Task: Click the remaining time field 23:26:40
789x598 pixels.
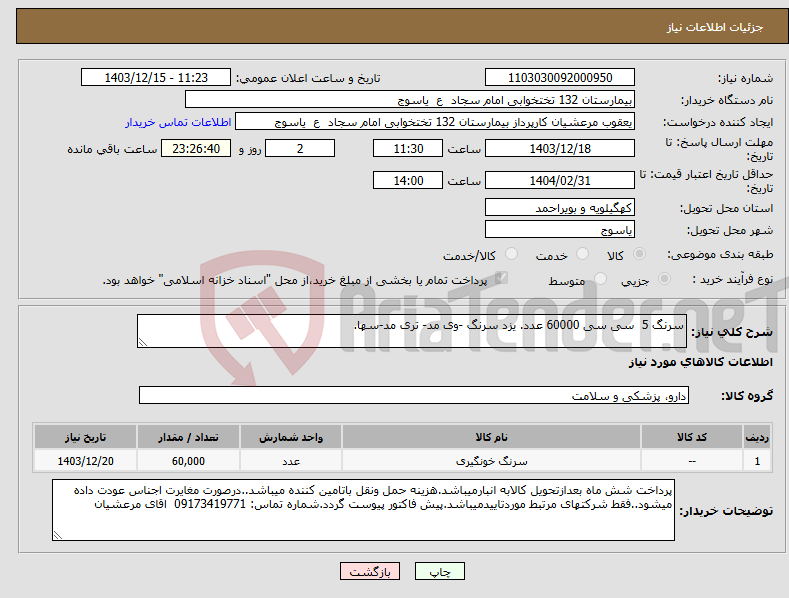Action: tap(196, 148)
